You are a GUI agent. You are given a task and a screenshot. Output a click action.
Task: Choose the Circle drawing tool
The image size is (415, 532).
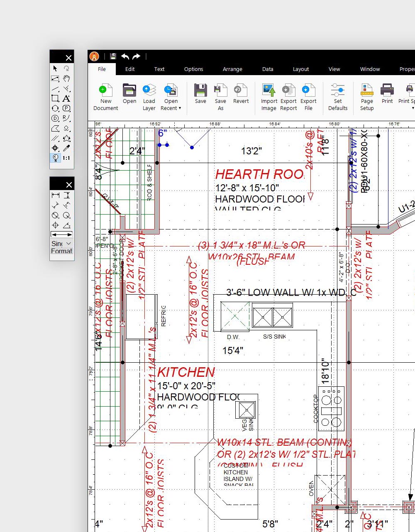(55, 108)
